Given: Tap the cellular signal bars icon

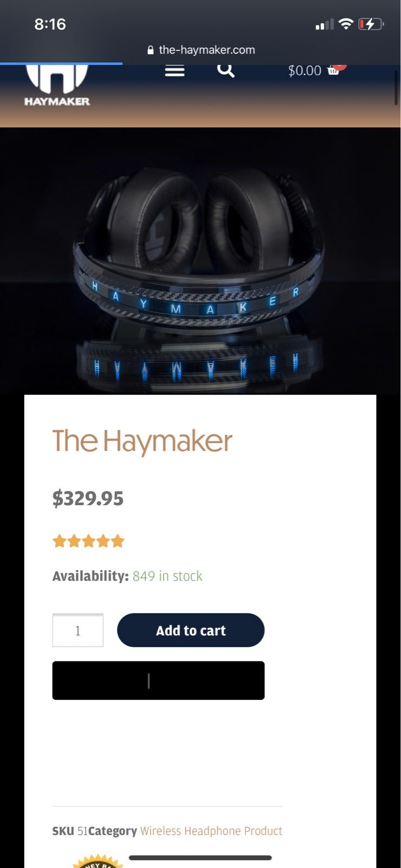Looking at the screenshot, I should point(325,24).
